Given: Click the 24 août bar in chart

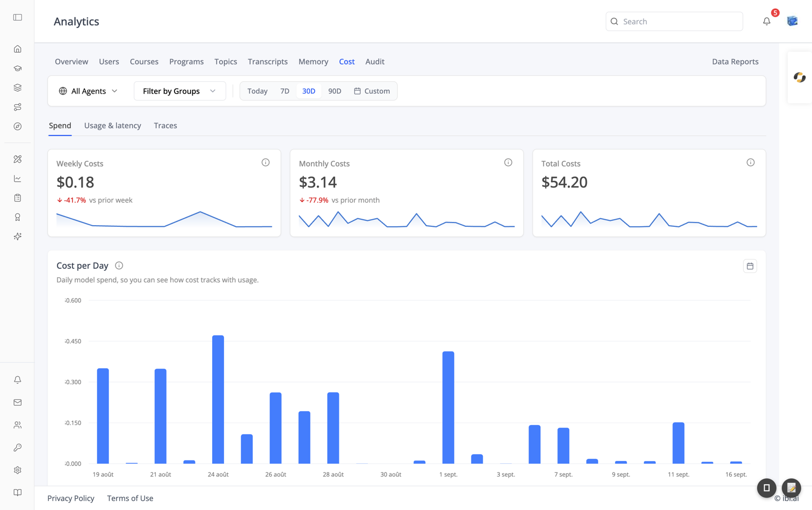Looking at the screenshot, I should click(x=218, y=399).
